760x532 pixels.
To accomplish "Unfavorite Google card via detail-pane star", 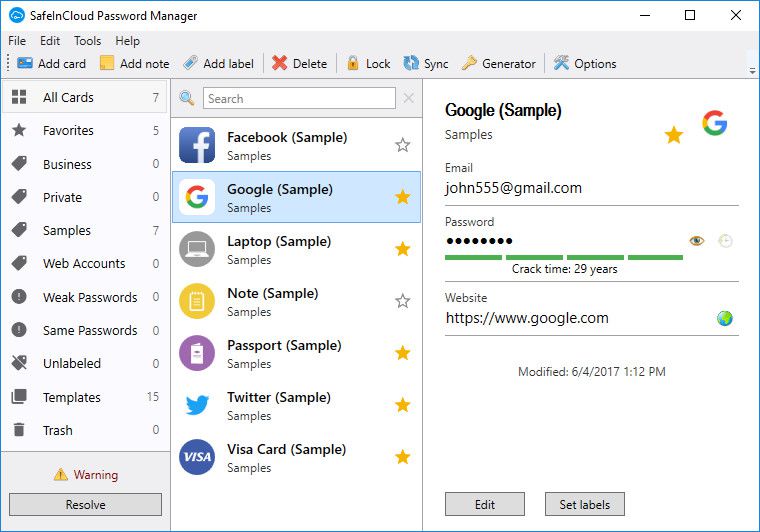I will click(x=674, y=135).
